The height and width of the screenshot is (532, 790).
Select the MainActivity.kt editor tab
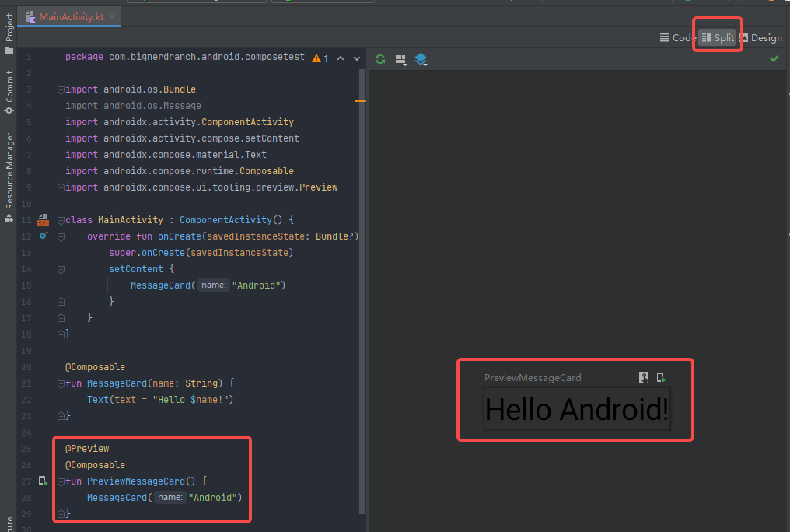(70, 15)
